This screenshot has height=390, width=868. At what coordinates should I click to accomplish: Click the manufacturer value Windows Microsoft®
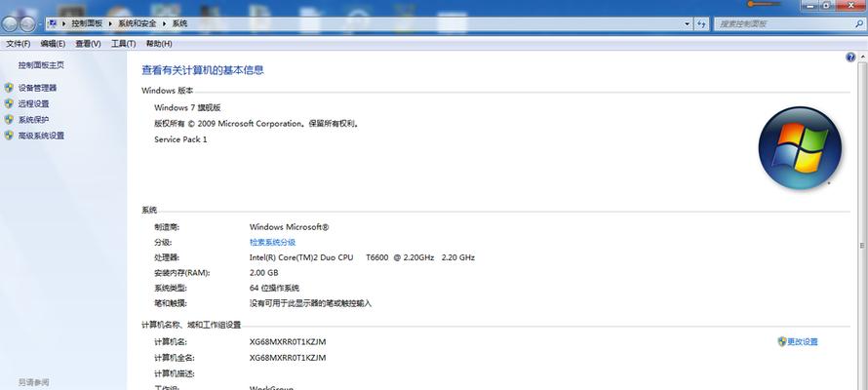pos(289,227)
